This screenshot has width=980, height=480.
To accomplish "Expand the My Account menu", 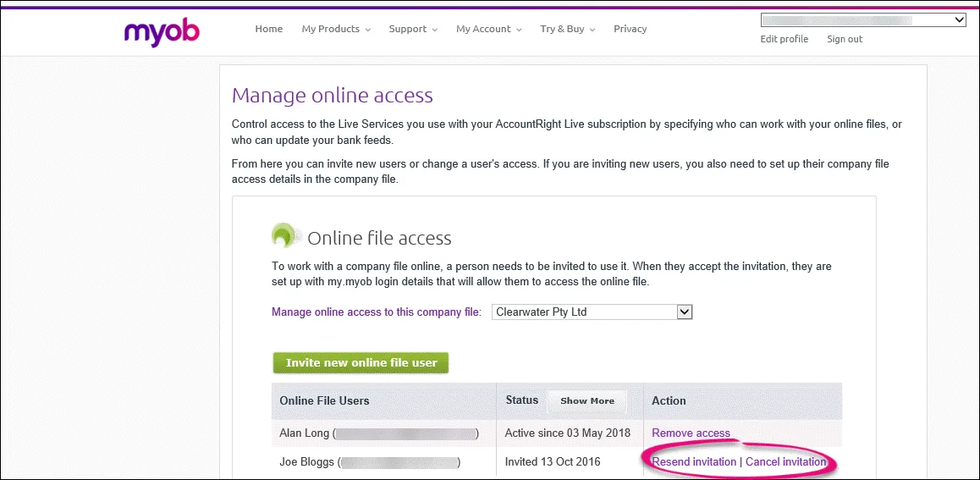I will (489, 29).
